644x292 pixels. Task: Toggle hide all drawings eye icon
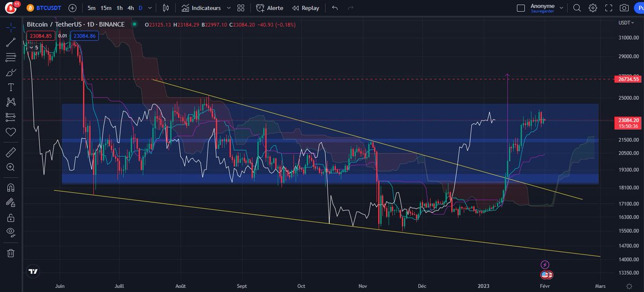[x=11, y=232]
